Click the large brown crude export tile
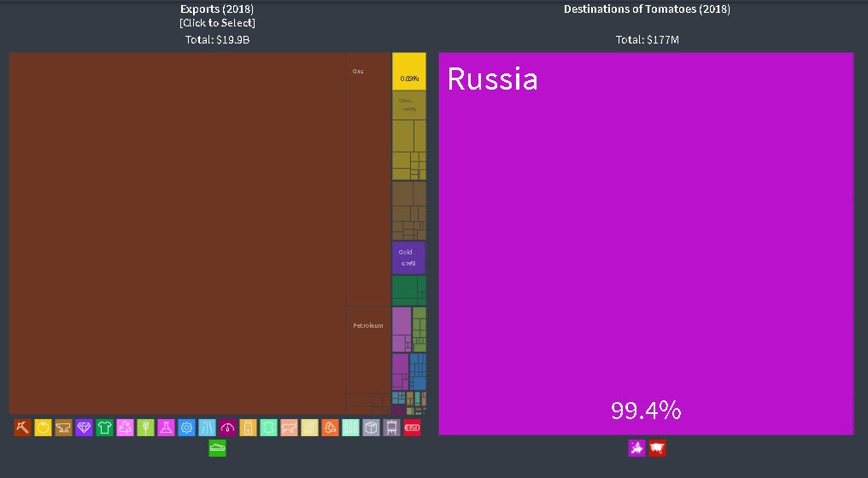Image resolution: width=868 pixels, height=478 pixels. click(x=177, y=234)
